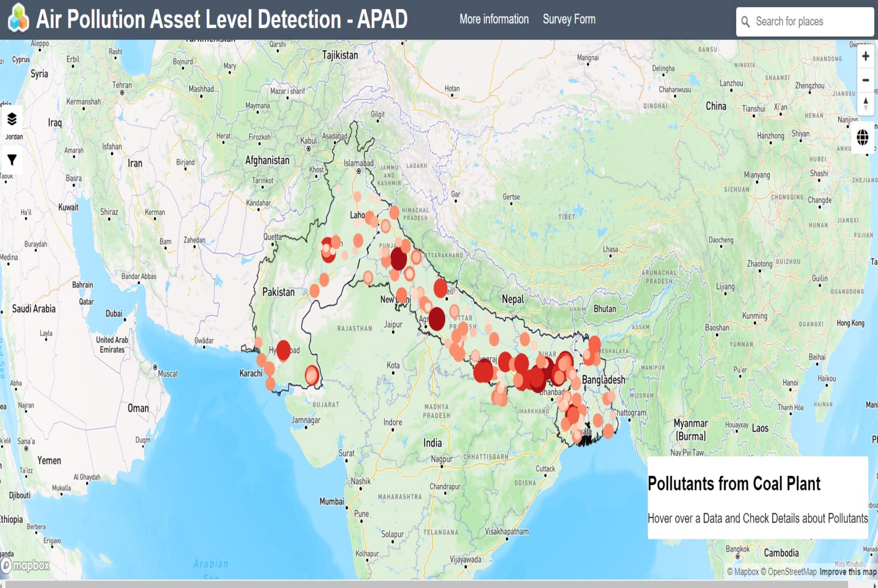Click the Pakistan country label

point(278,292)
